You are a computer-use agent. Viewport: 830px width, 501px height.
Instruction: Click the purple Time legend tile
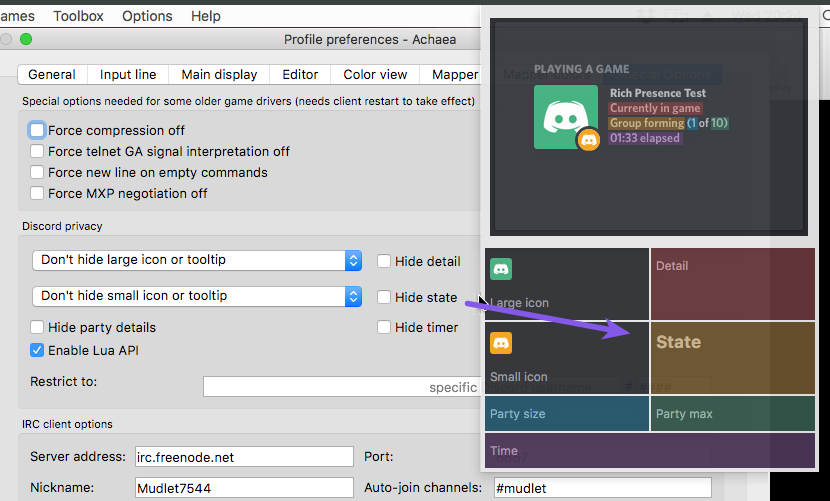point(650,451)
